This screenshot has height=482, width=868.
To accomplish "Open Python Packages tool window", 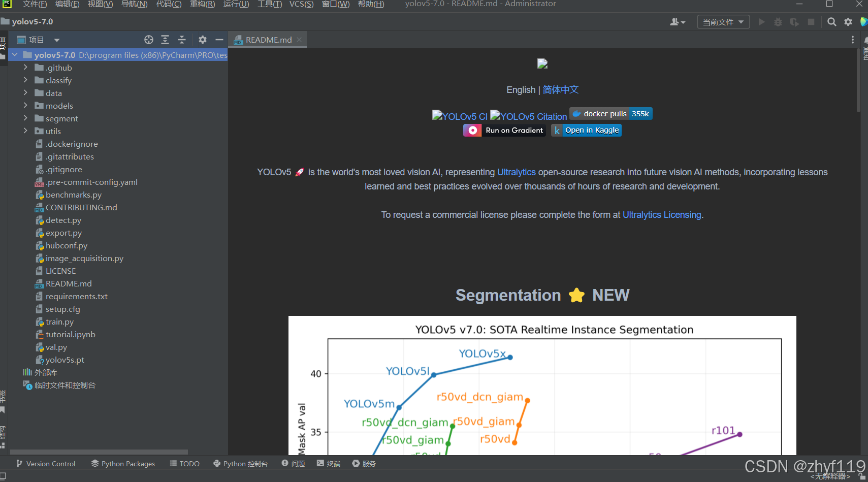I will 123,464.
